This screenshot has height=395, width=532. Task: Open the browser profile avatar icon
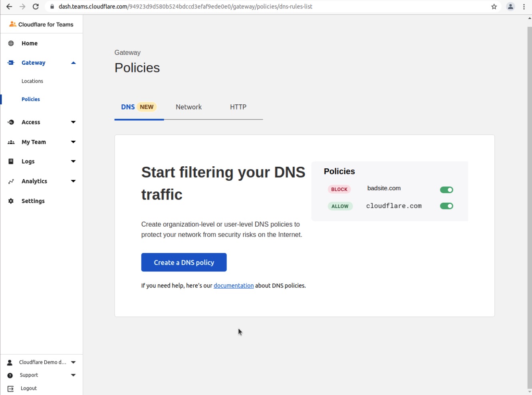point(510,7)
